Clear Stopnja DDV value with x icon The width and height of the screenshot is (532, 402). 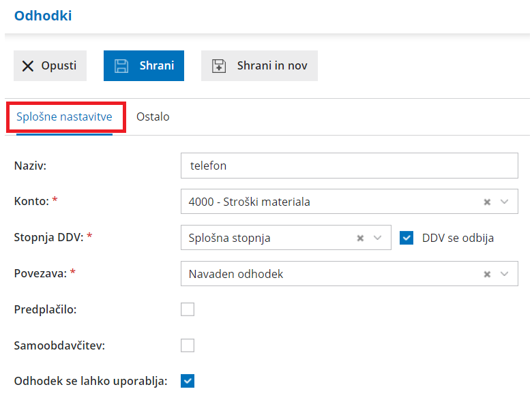(359, 238)
